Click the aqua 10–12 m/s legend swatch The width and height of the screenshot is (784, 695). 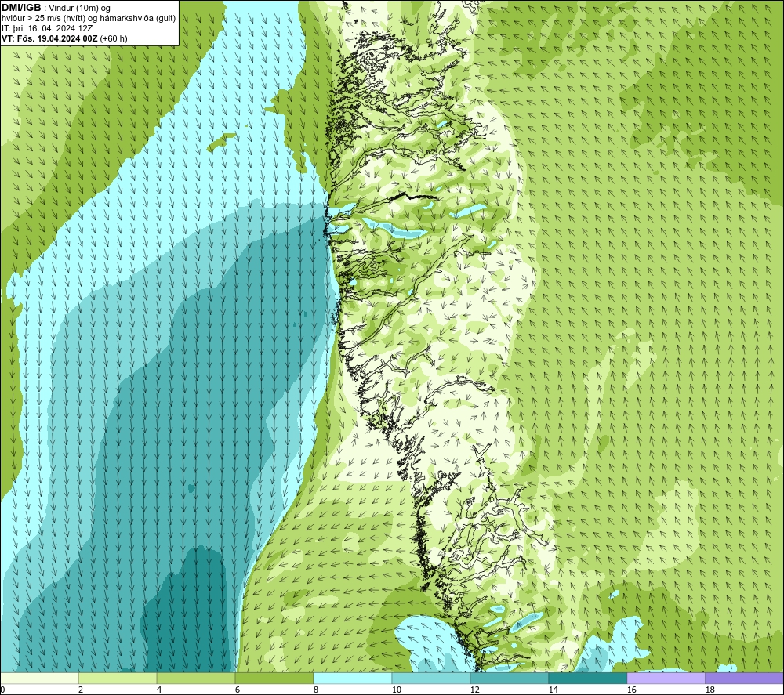[x=431, y=679]
